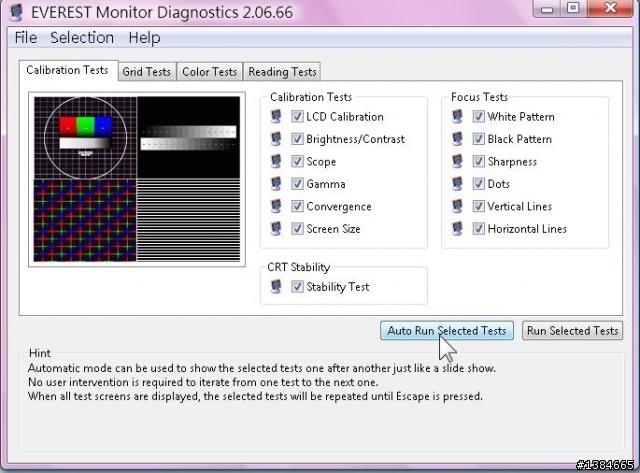This screenshot has width=640, height=473.
Task: Click the 'Stability Test' label text
Action: 338,287
